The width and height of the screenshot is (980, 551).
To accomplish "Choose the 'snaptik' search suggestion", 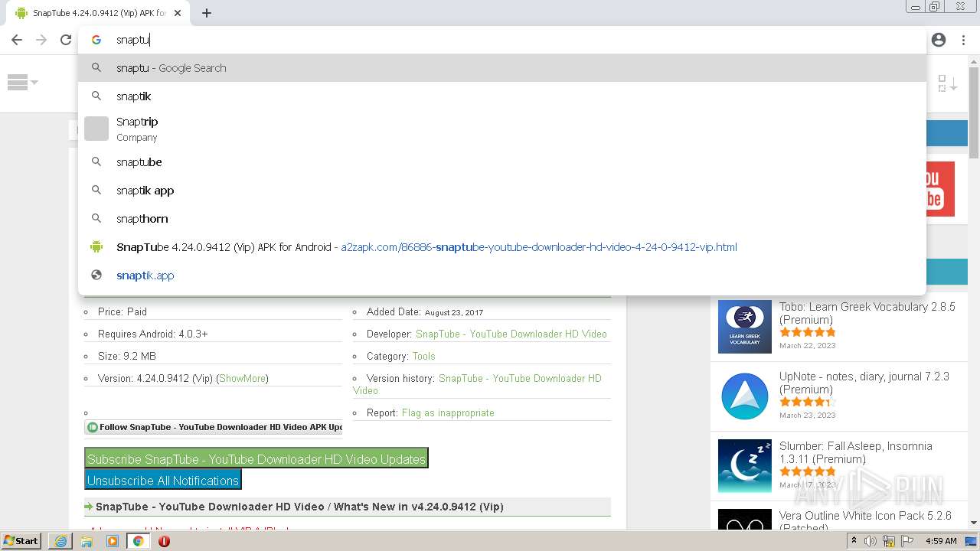I will pyautogui.click(x=502, y=96).
